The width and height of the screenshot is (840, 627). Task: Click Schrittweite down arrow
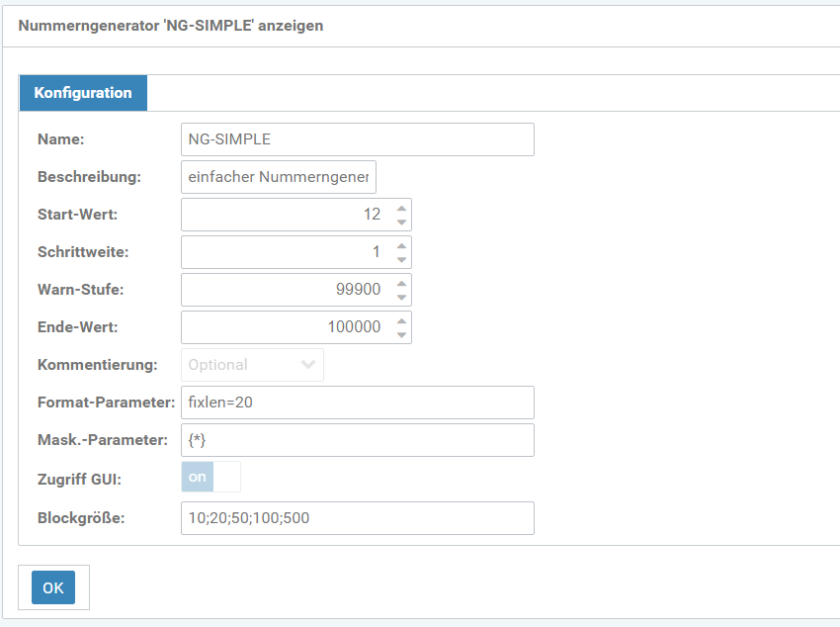coord(401,259)
